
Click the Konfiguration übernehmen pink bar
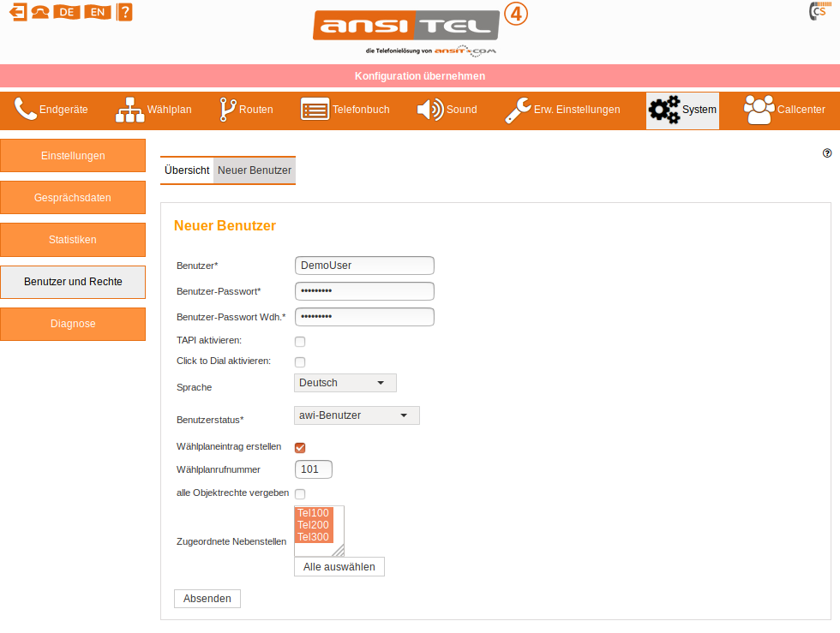click(420, 76)
